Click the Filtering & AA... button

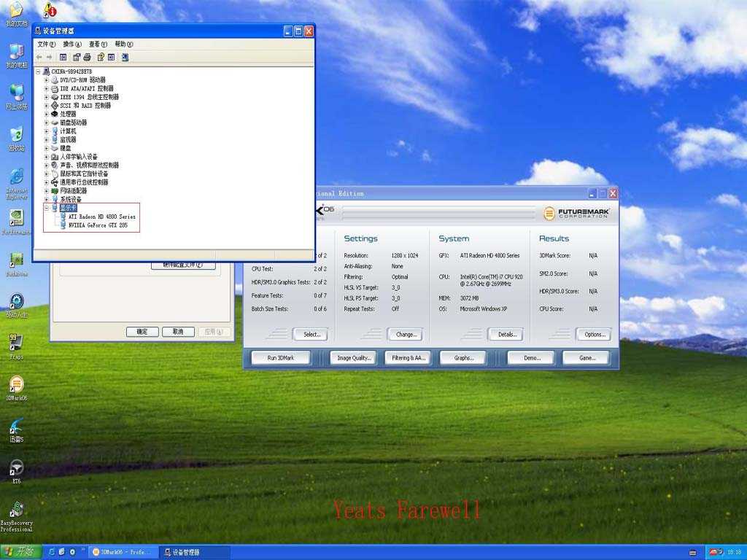click(409, 357)
